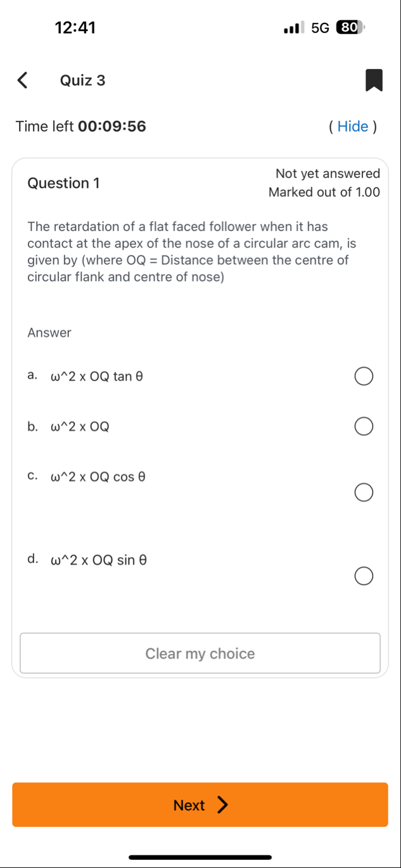
Task: Select radio button for option a
Action: 363,377
